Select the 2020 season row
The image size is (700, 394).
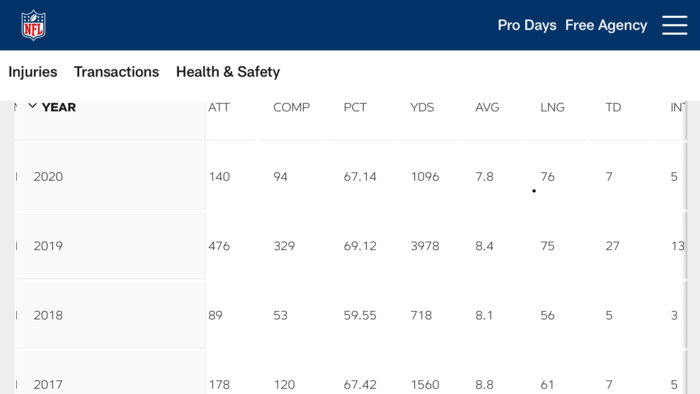click(x=350, y=177)
